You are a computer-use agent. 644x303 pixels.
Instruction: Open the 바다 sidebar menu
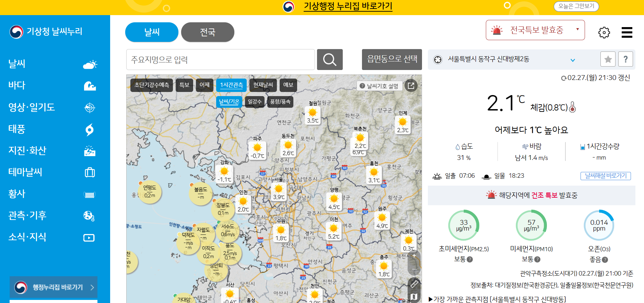tap(17, 85)
